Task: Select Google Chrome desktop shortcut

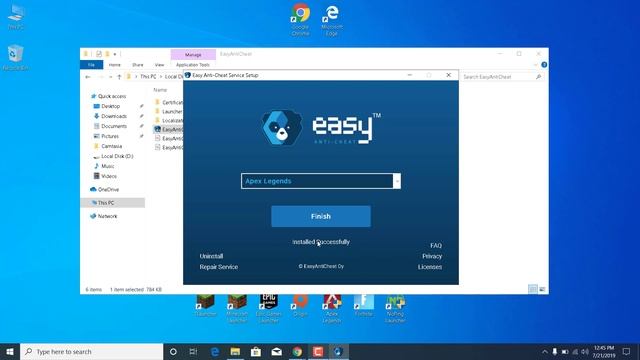Action: (300, 20)
